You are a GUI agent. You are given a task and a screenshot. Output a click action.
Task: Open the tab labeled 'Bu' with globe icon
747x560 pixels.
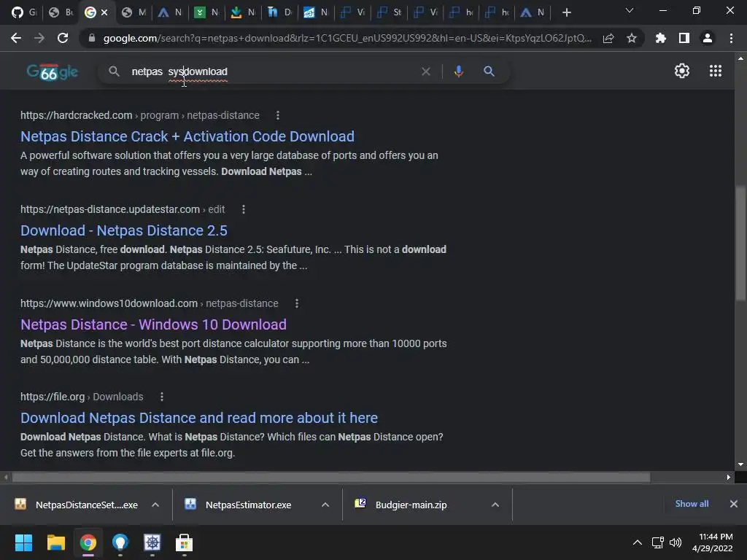(61, 12)
